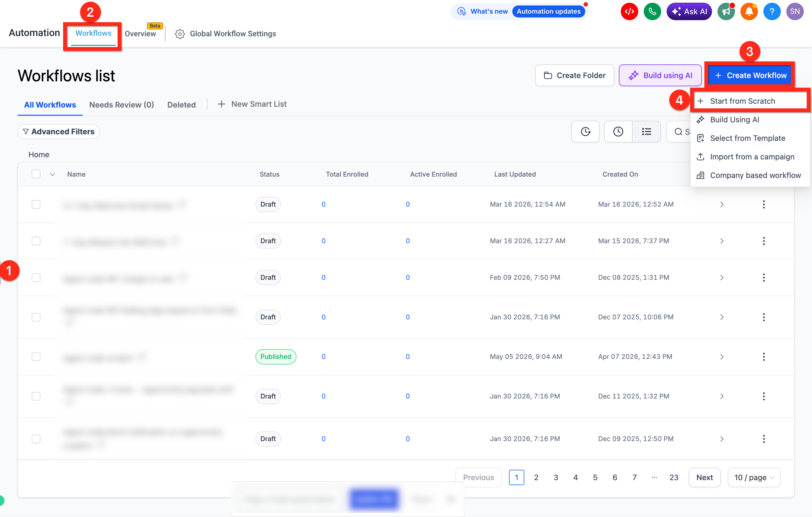The image size is (812, 517).
Task: Jump to page 23 in pagination
Action: coord(674,478)
